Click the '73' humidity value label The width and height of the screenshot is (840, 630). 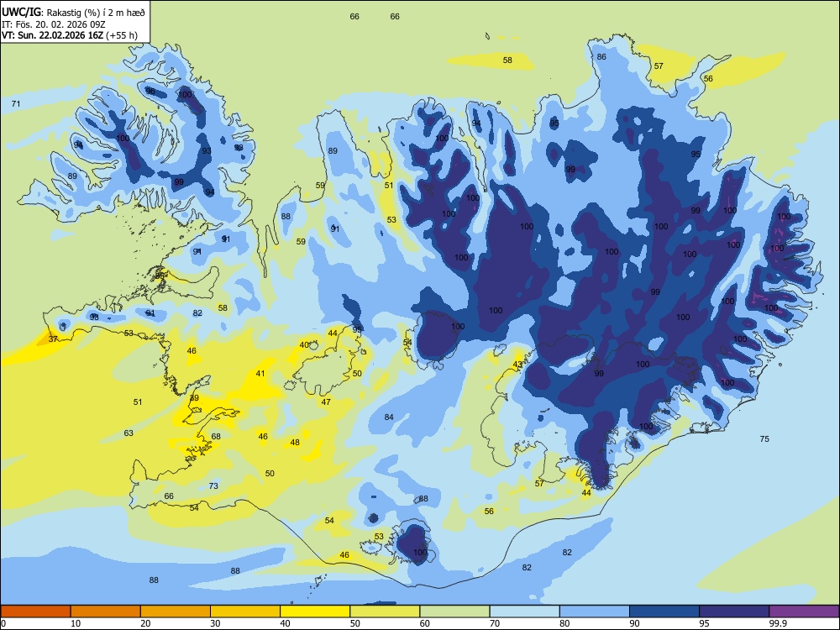[x=213, y=486]
